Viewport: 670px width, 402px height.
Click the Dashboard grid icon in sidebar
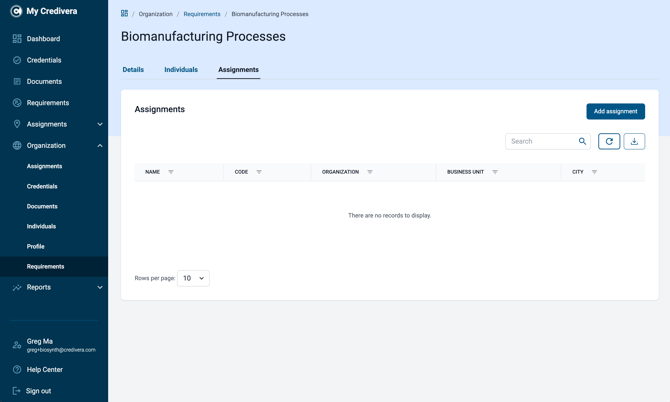tap(17, 39)
